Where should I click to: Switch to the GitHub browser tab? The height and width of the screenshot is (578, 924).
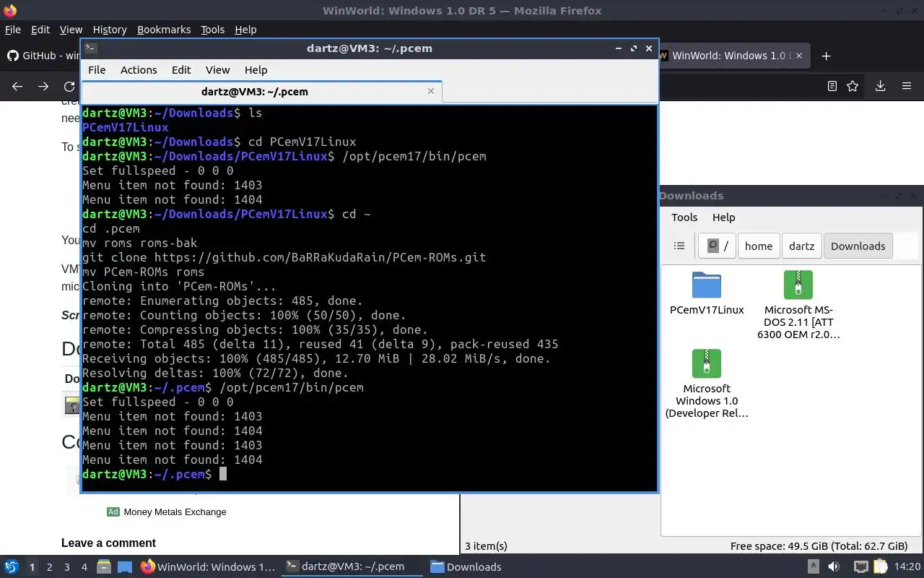pos(42,56)
